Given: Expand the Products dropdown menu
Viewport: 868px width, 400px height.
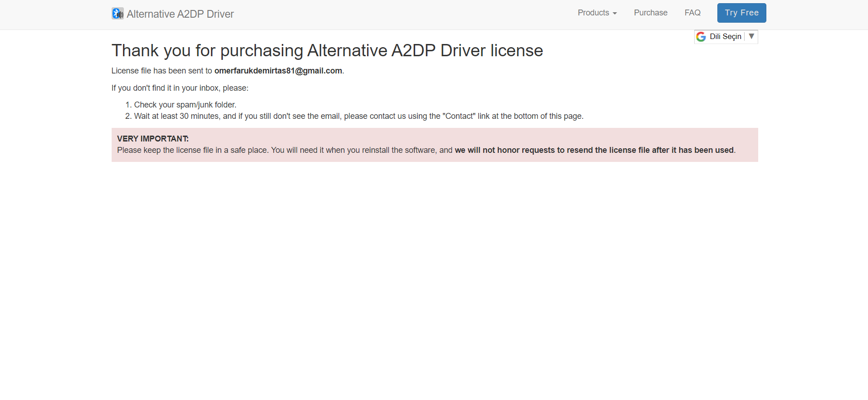Looking at the screenshot, I should click(597, 13).
